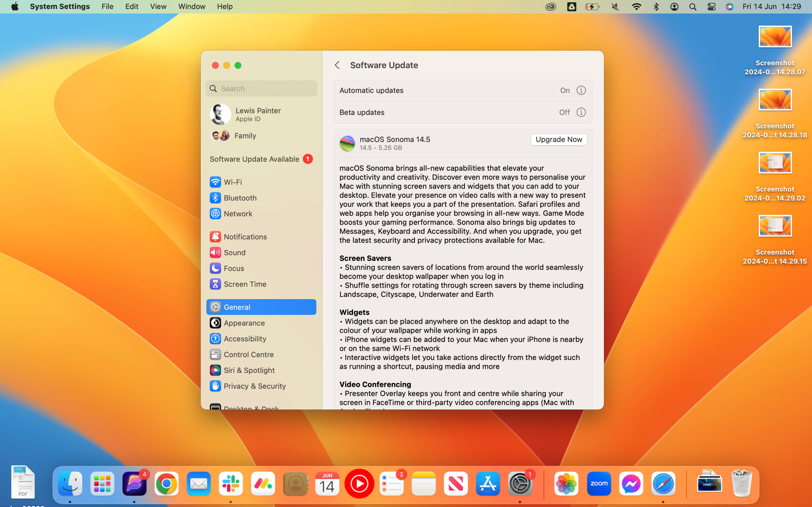The image size is (812, 507).
Task: Open Appearance settings
Action: coord(244,323)
